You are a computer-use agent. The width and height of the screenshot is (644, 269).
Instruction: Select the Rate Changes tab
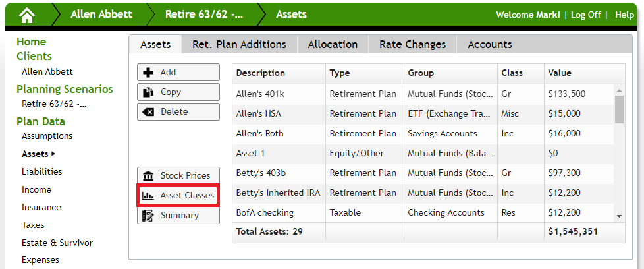coord(412,44)
